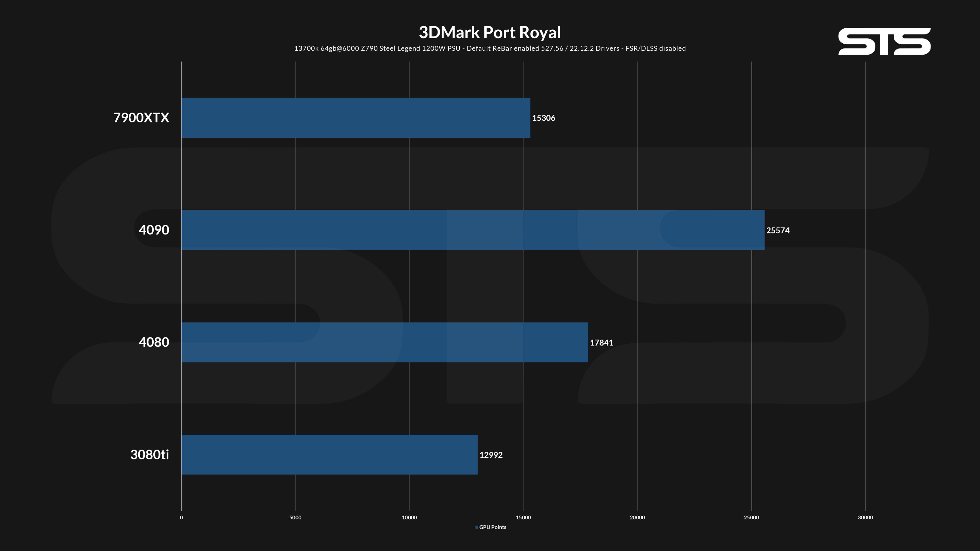Select the 4090 category label
The width and height of the screenshot is (980, 551).
click(x=154, y=230)
